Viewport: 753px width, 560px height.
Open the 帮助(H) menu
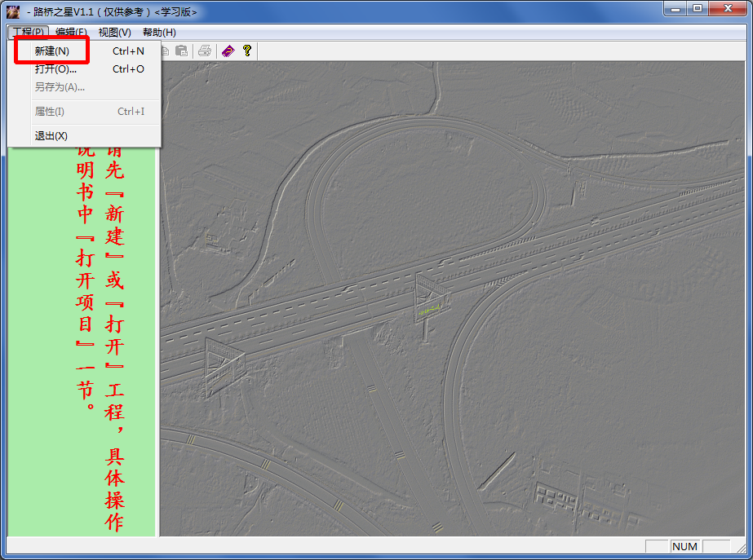159,32
